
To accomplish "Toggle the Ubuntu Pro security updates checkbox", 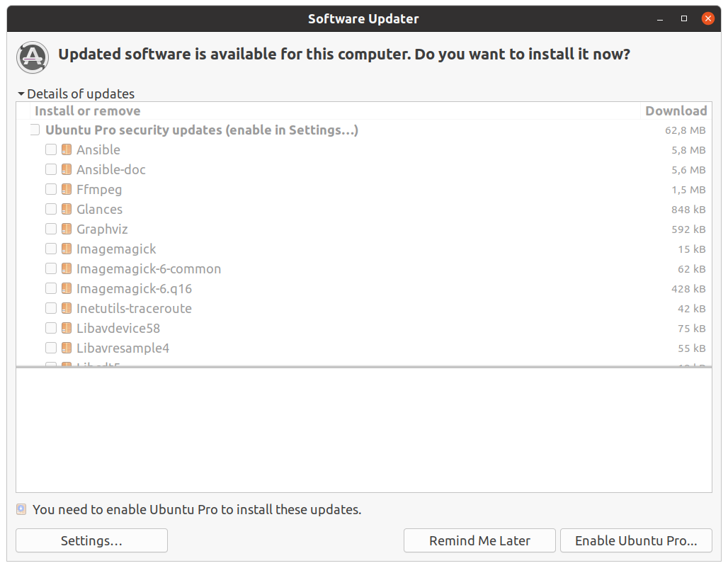I will pos(35,130).
